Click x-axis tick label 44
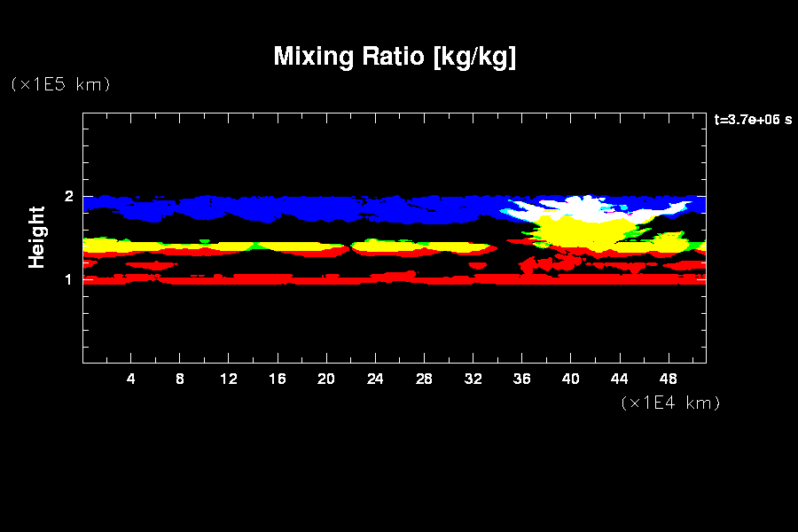Image resolution: width=798 pixels, height=532 pixels. [619, 379]
